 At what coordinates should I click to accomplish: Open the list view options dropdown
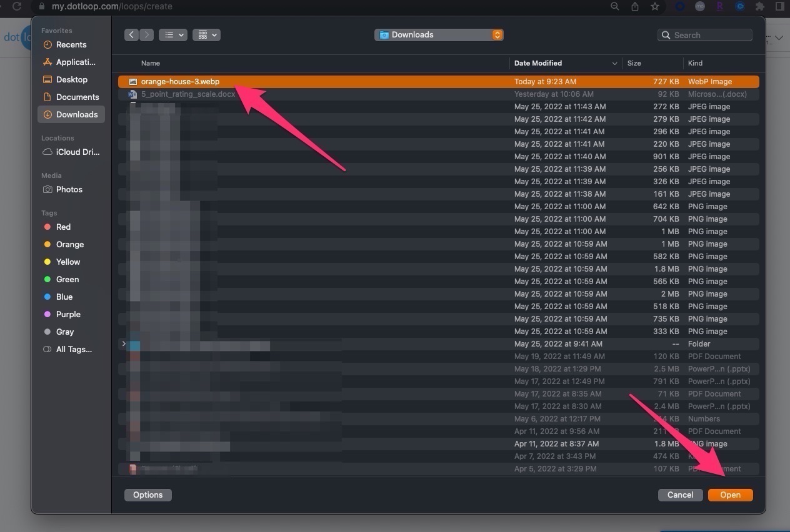172,35
